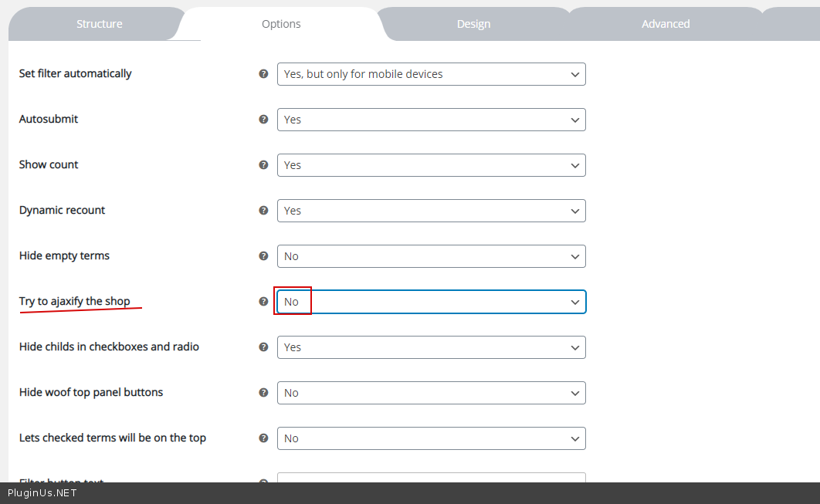The width and height of the screenshot is (820, 504).
Task: Expand the Autosubmit dropdown
Action: [x=431, y=120]
